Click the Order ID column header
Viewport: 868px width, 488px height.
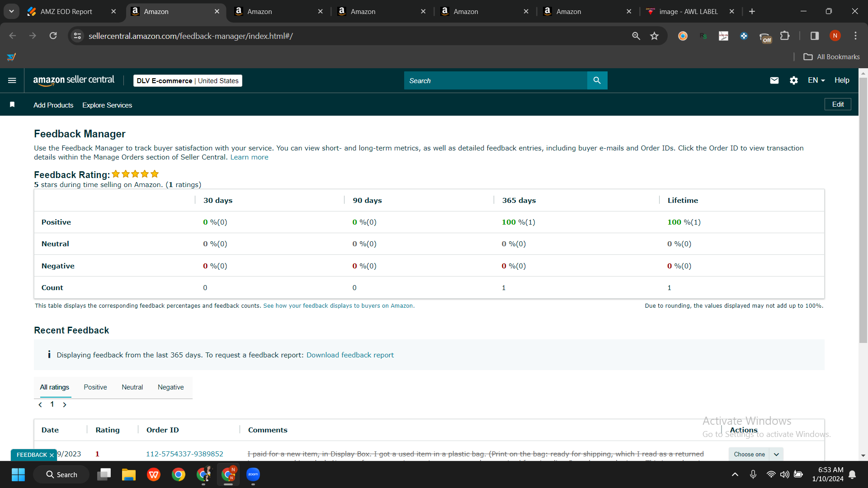(162, 430)
